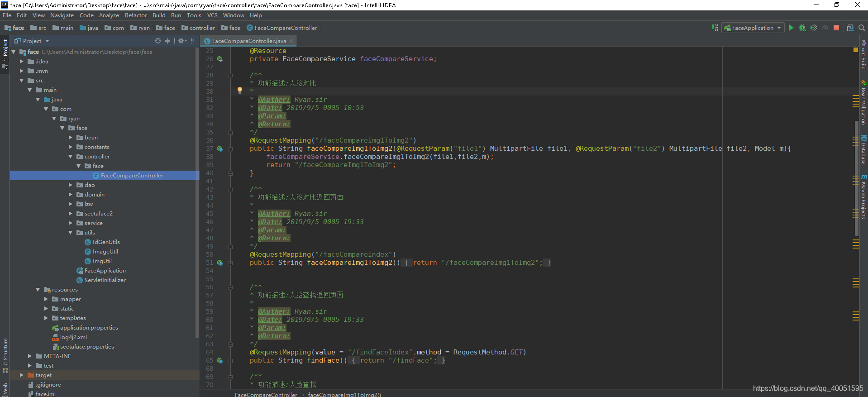Toggle the Structure tool window stripe

click(5, 355)
